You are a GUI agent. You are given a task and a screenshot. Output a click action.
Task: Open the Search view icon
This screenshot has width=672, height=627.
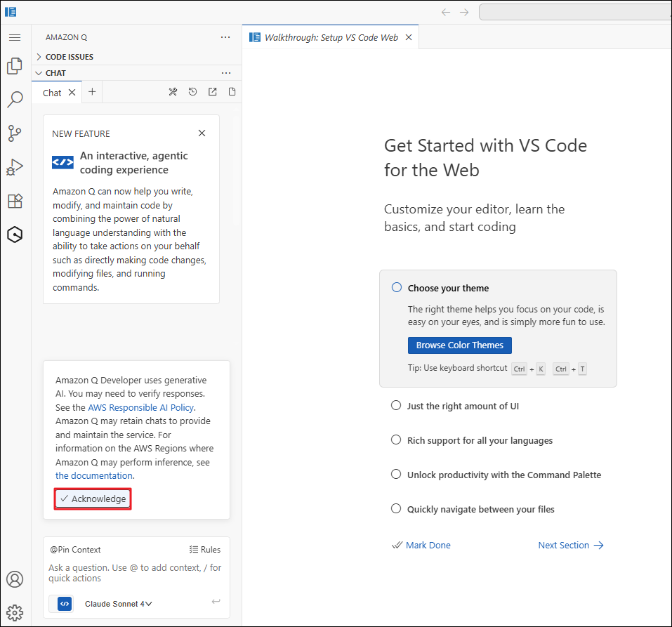pos(15,99)
